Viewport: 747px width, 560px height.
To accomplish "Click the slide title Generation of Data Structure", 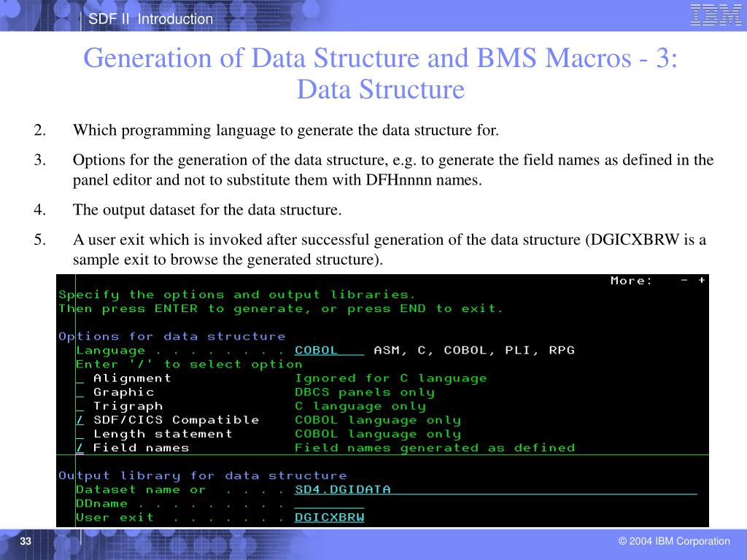I will point(380,74).
